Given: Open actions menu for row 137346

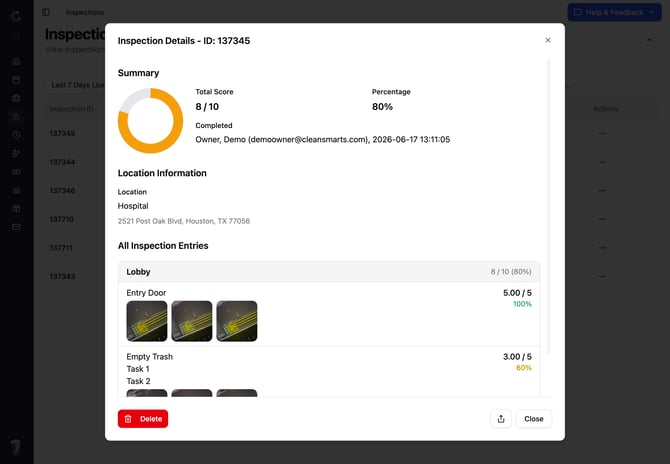Looking at the screenshot, I should (602, 191).
